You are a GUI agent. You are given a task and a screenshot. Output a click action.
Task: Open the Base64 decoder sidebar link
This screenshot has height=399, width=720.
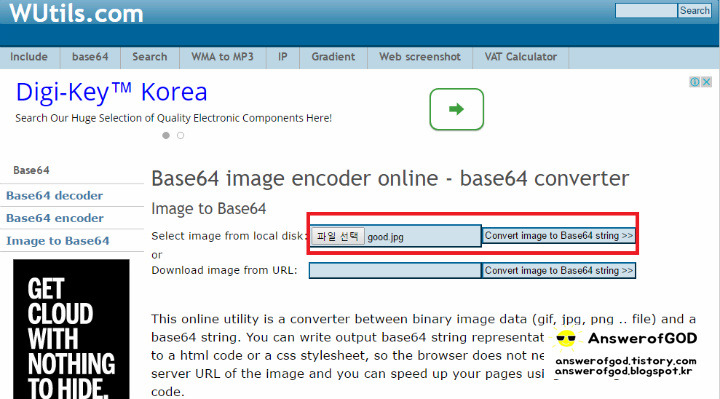55,196
